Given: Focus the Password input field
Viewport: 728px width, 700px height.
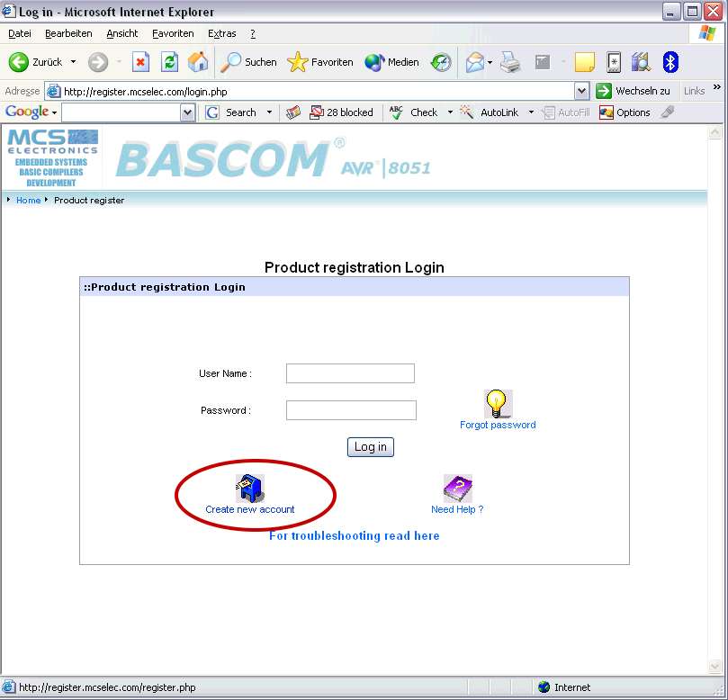Looking at the screenshot, I should [x=351, y=410].
